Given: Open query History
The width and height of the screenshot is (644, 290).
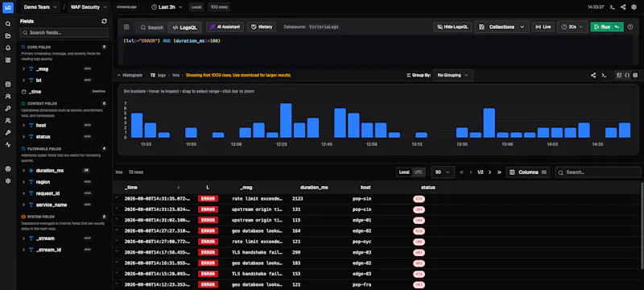Looking at the screenshot, I should 262,27.
